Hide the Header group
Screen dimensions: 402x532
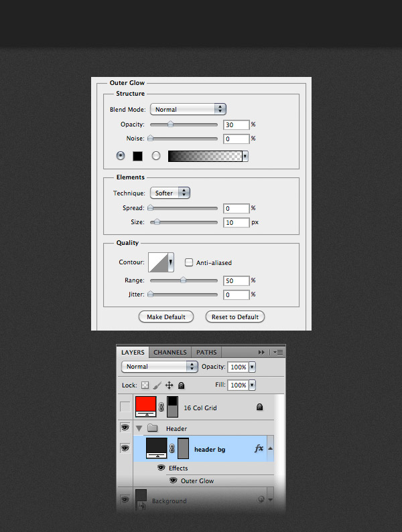coord(125,428)
